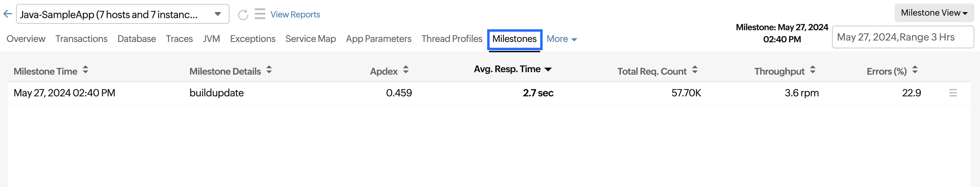
Task: Click the refresh icon
Action: pos(243,15)
